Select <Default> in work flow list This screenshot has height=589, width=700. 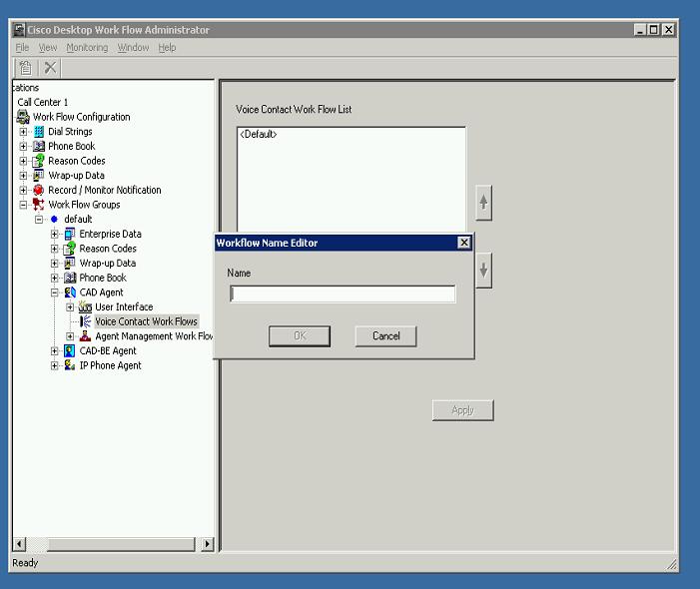[x=259, y=134]
